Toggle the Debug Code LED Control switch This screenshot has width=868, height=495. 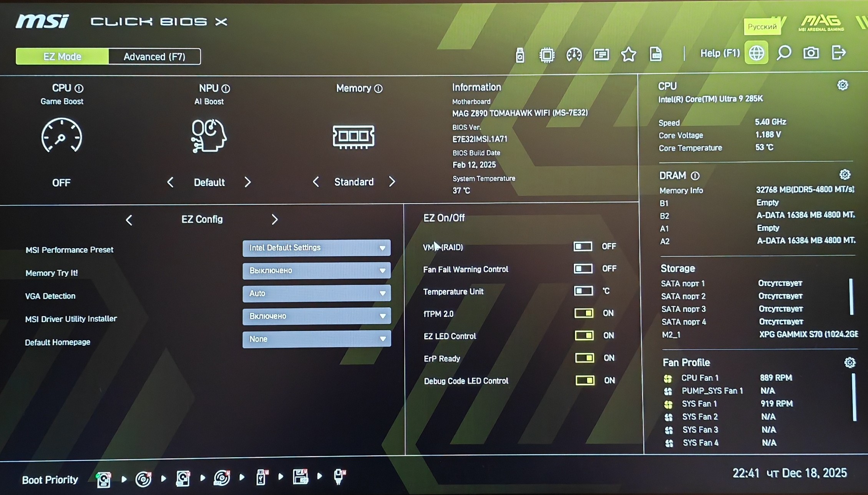click(585, 380)
